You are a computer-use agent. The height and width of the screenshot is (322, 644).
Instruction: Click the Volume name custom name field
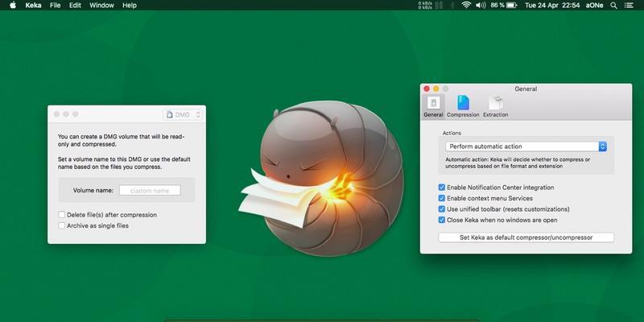[150, 191]
